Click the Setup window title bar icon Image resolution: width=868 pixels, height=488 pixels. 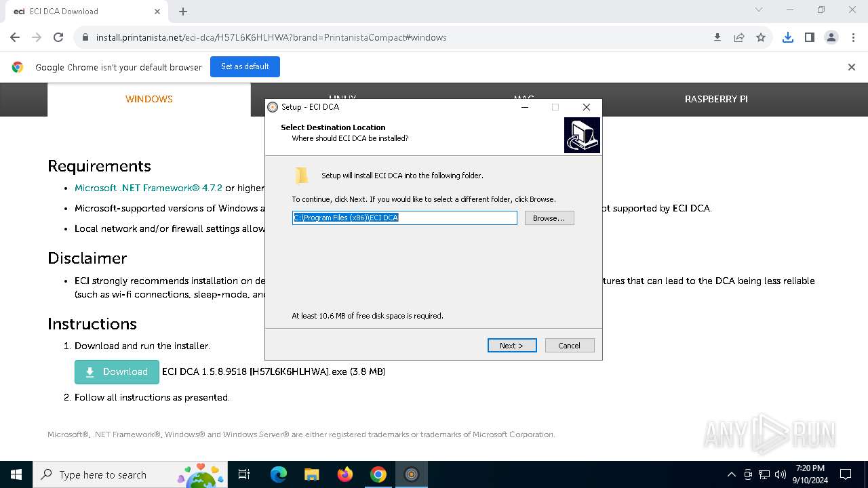273,107
